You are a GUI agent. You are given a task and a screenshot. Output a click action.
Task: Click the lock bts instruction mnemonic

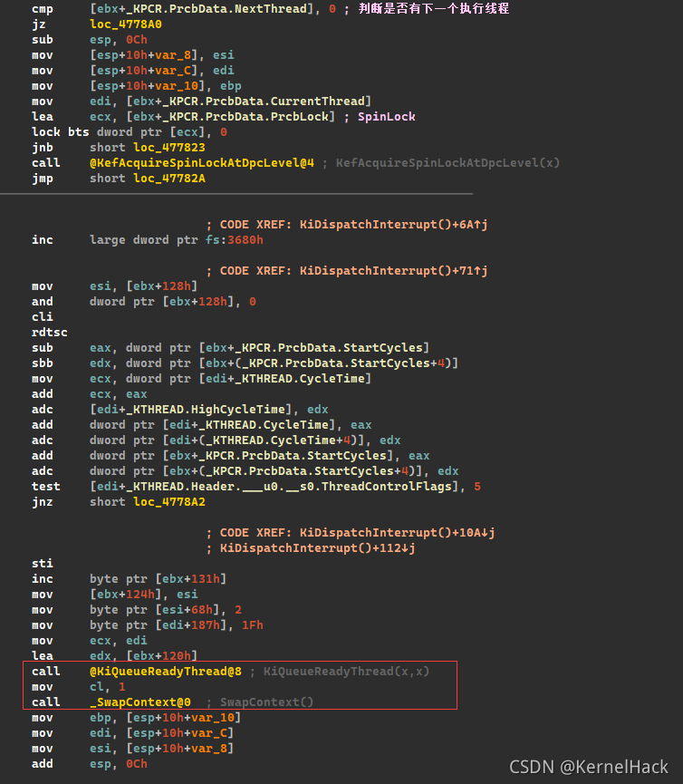pyautogui.click(x=61, y=132)
